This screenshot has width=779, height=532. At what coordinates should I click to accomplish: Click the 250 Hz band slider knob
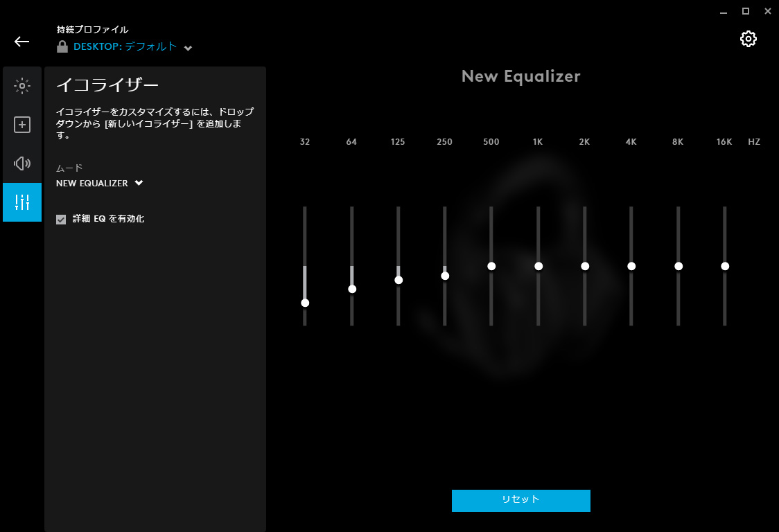click(x=445, y=276)
